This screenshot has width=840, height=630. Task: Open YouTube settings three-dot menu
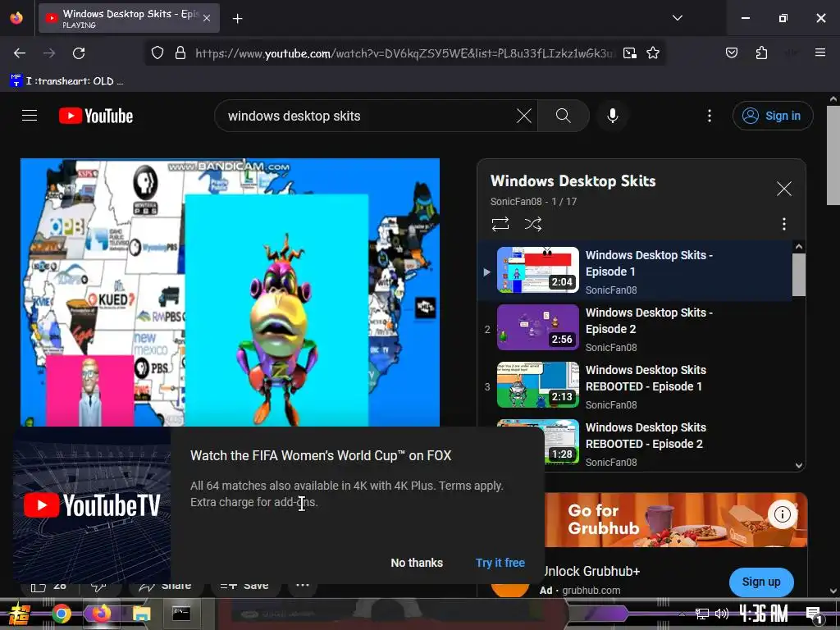pos(710,116)
